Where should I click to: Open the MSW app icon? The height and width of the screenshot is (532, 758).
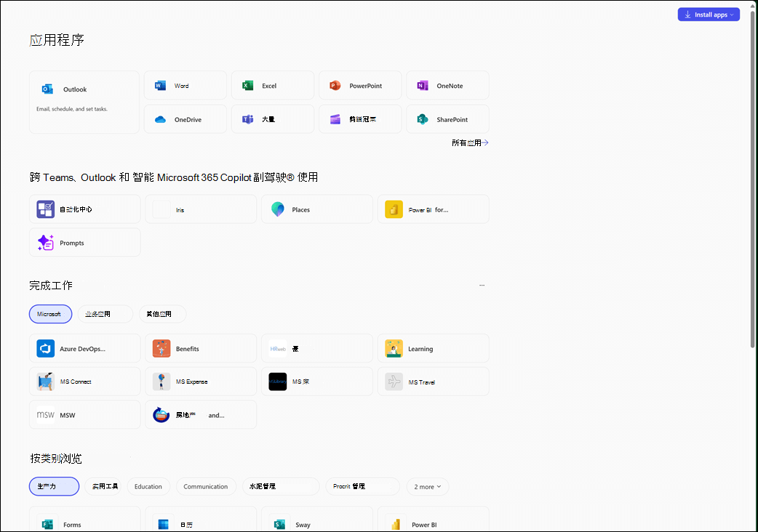[x=45, y=415]
